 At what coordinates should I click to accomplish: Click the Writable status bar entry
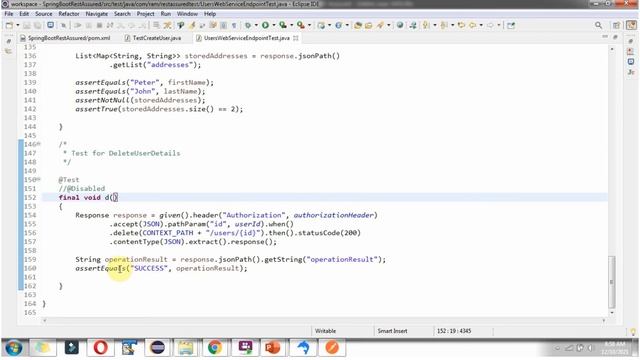pyautogui.click(x=325, y=331)
